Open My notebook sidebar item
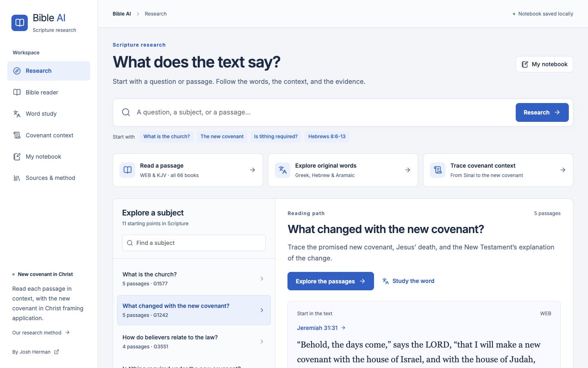Viewport: 588px width, 368px height. tap(49, 157)
